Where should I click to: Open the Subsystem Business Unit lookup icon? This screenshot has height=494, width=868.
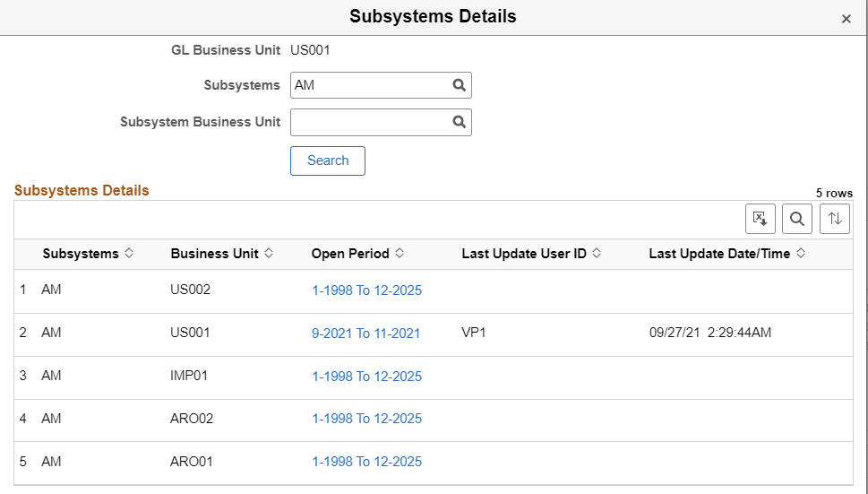(x=459, y=122)
